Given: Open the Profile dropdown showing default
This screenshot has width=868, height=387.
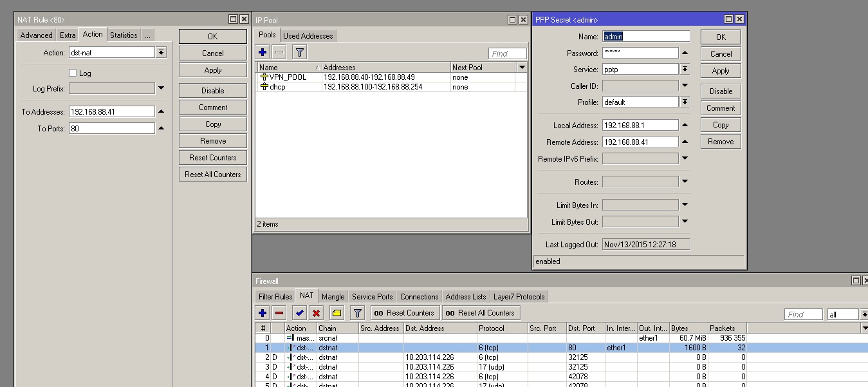Looking at the screenshot, I should (685, 102).
